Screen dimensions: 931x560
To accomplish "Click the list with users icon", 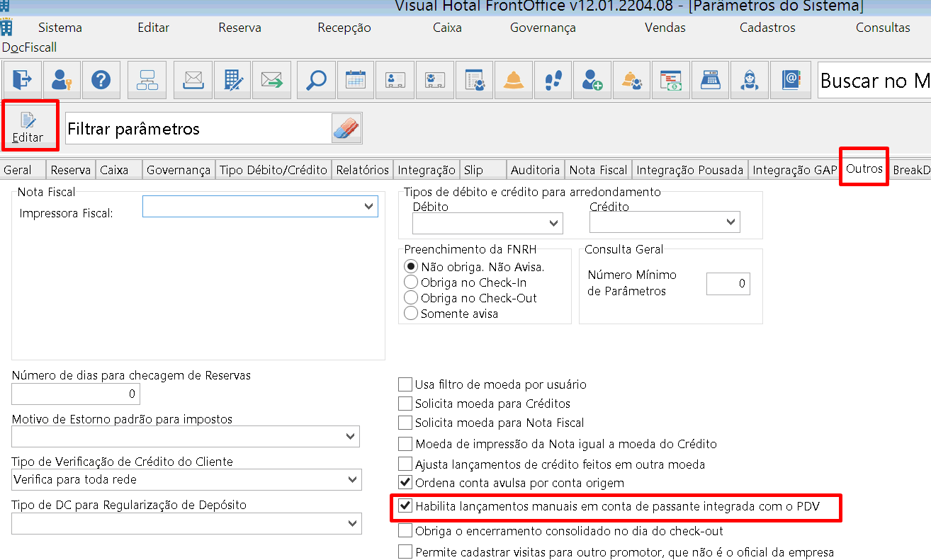I will [474, 80].
